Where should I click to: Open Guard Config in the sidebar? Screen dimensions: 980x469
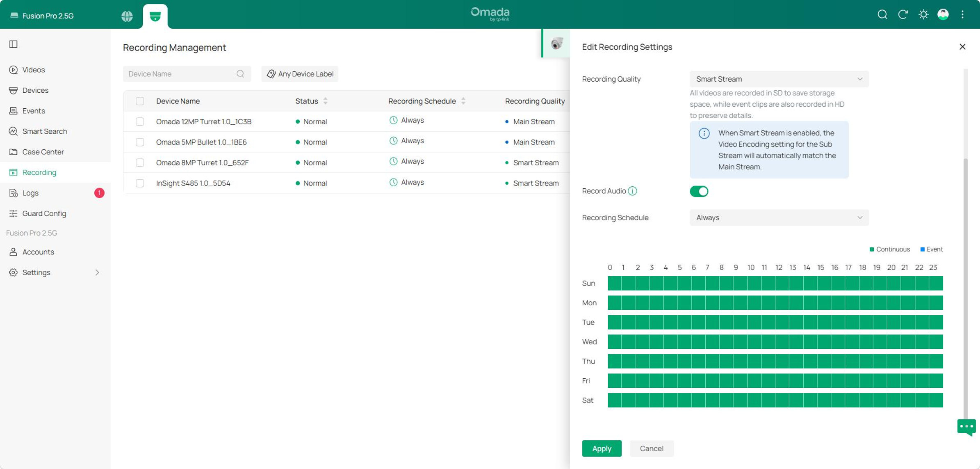click(55, 213)
